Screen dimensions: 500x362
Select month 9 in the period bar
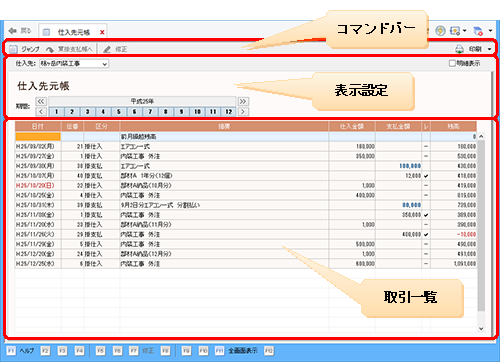tap(182, 112)
